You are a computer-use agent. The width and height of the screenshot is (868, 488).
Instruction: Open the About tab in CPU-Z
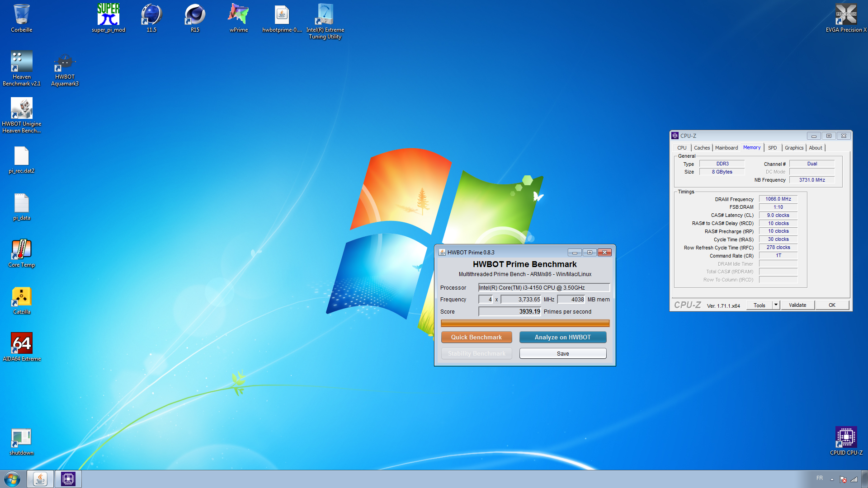coord(816,148)
